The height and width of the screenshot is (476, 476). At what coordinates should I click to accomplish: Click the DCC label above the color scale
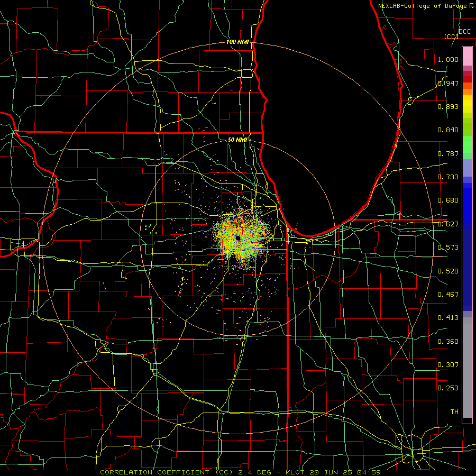click(464, 32)
